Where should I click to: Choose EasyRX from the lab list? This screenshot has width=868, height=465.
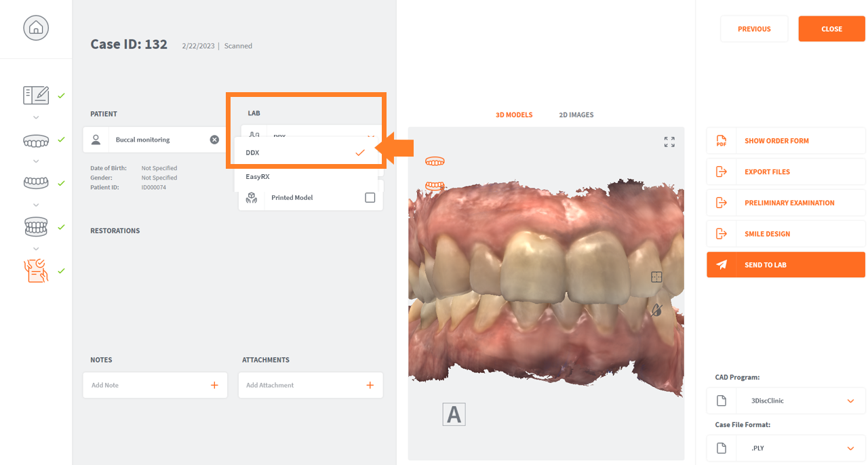point(258,177)
